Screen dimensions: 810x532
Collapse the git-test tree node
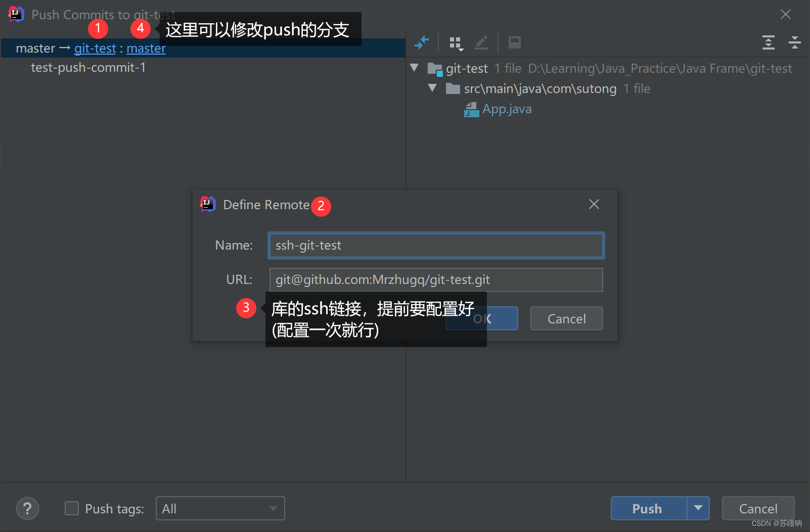click(x=414, y=68)
